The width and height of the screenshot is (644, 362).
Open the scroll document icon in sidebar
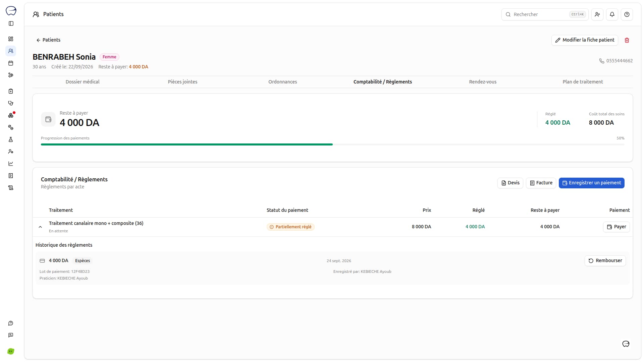[x=11, y=188]
